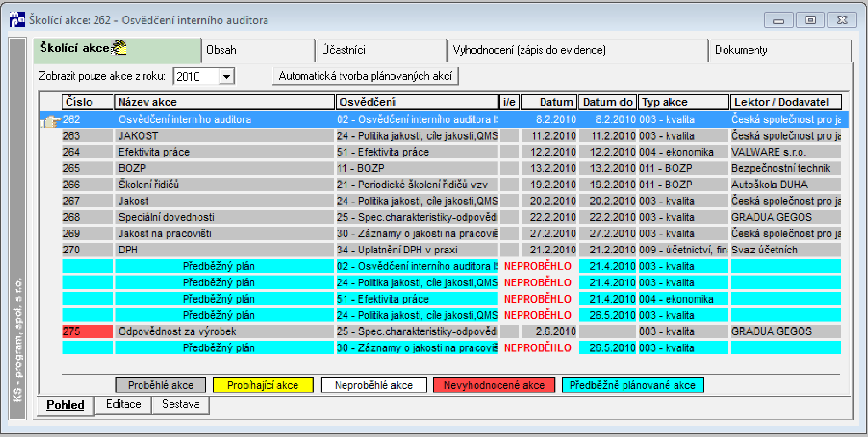Click VALWARE s.r.o. lektor cell
The width and height of the screenshot is (868, 437).
[x=786, y=152]
